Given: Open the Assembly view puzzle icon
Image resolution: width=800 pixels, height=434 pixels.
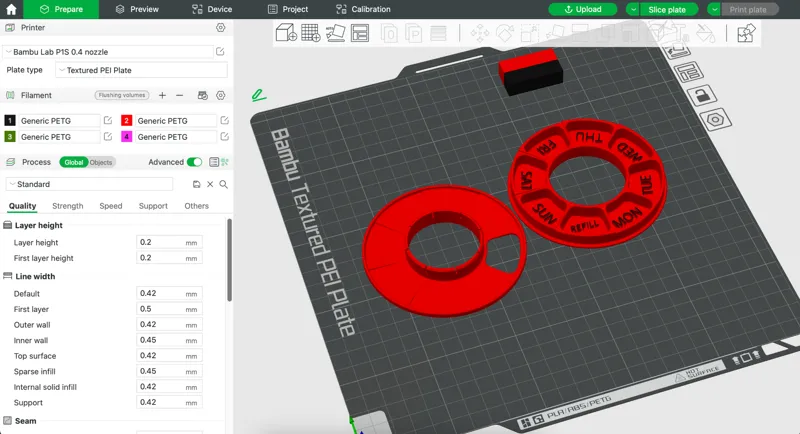Looking at the screenshot, I should point(746,34).
